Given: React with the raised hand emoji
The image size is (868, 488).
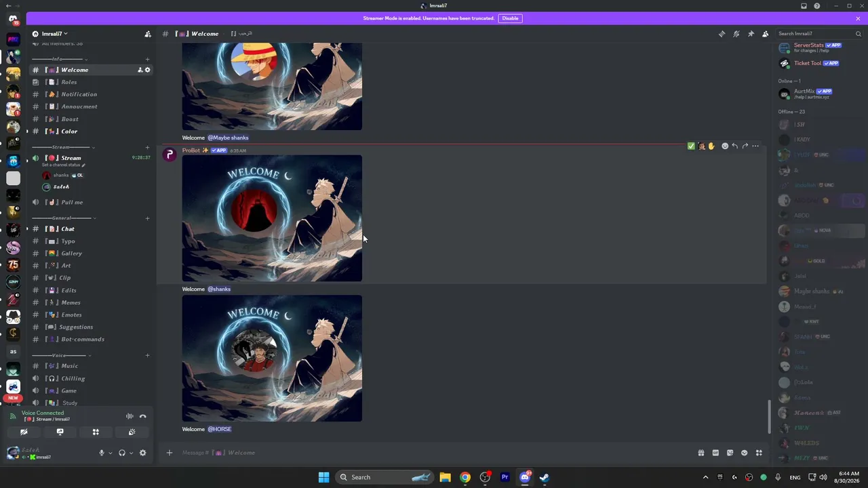Looking at the screenshot, I should (711, 146).
